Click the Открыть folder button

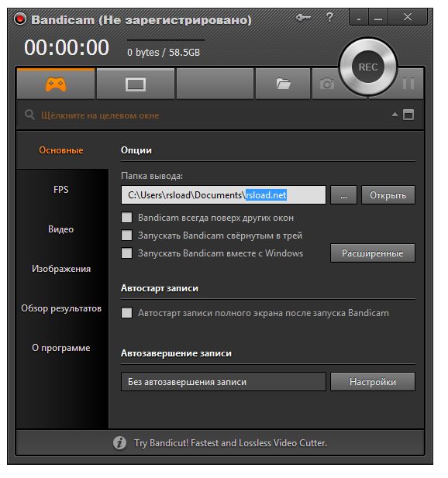coord(388,195)
